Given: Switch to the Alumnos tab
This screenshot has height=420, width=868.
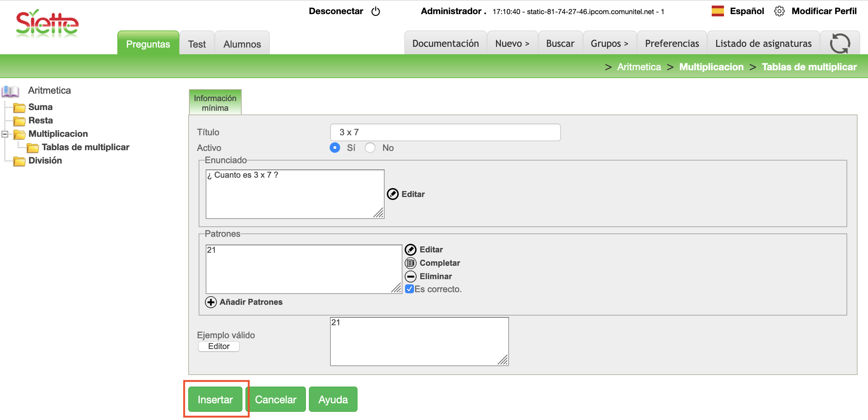Looking at the screenshot, I should click(242, 44).
